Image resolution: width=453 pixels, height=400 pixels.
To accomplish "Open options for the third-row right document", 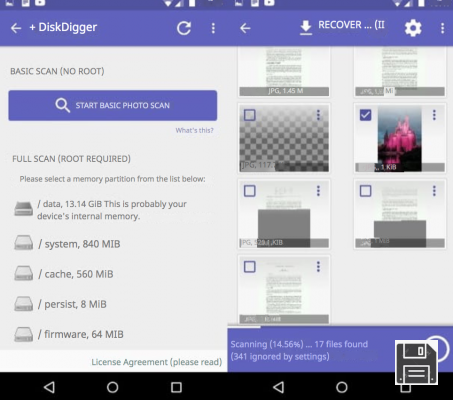I will coord(434,191).
